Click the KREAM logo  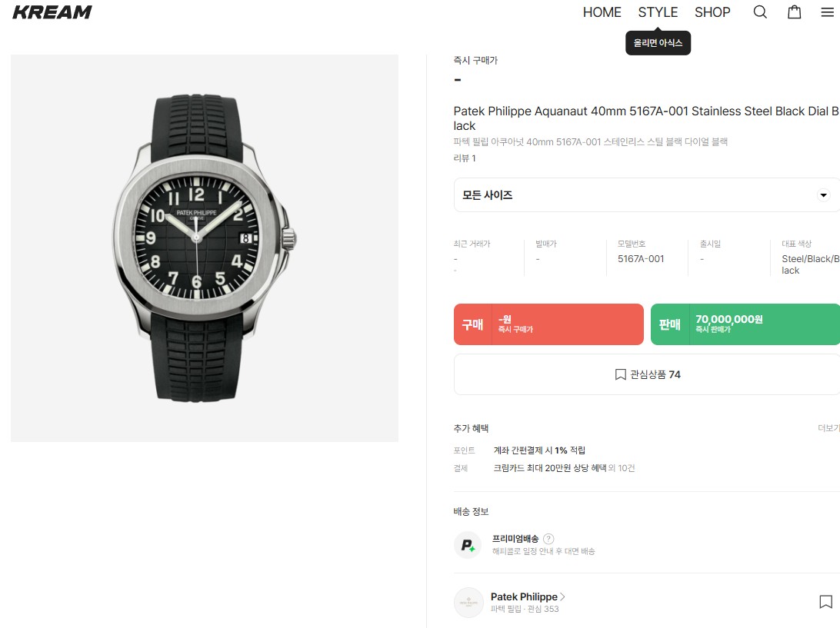click(52, 12)
